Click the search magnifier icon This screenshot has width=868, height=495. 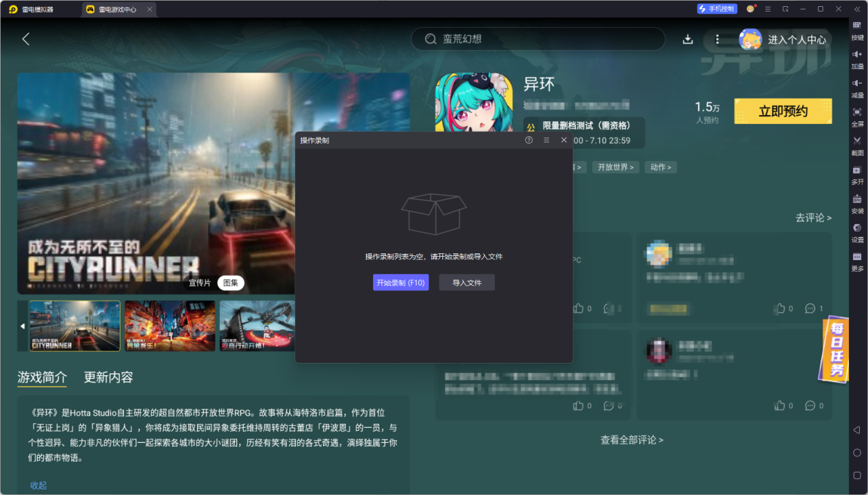[x=431, y=39]
